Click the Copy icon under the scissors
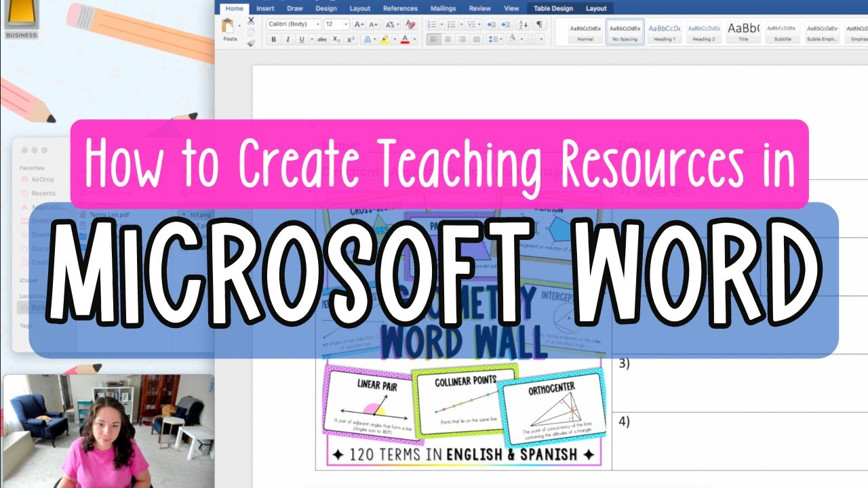Screen dimensions: 868x488 point(251,32)
